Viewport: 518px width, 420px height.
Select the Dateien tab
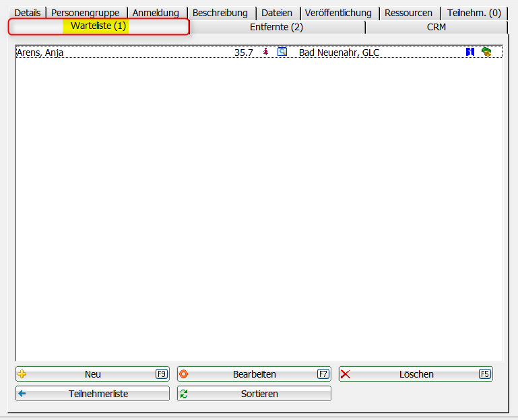(x=277, y=13)
